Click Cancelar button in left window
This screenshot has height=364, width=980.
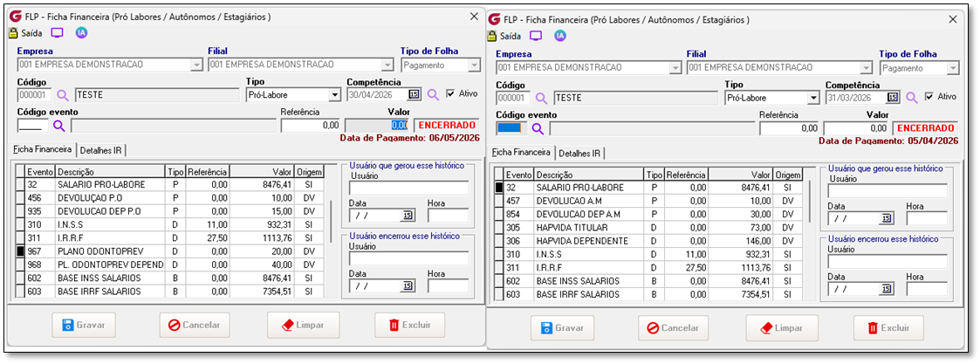[195, 326]
